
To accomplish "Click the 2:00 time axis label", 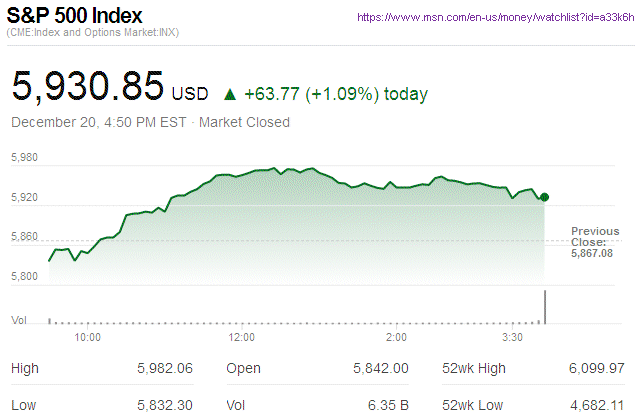I will [x=395, y=338].
